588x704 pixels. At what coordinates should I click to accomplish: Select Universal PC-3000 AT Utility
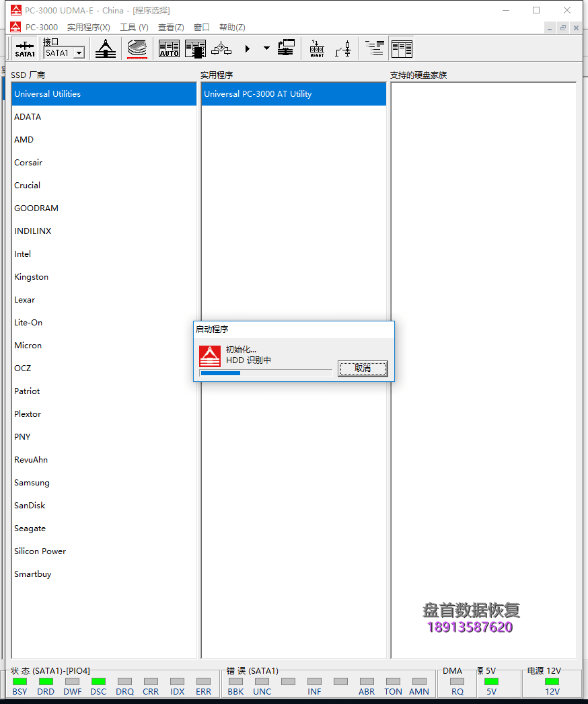[x=294, y=94]
